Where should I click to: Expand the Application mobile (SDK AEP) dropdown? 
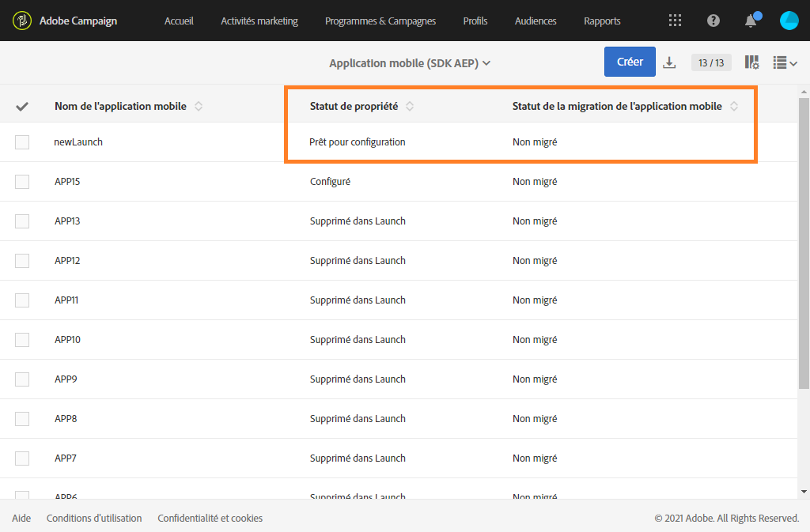[x=410, y=63]
